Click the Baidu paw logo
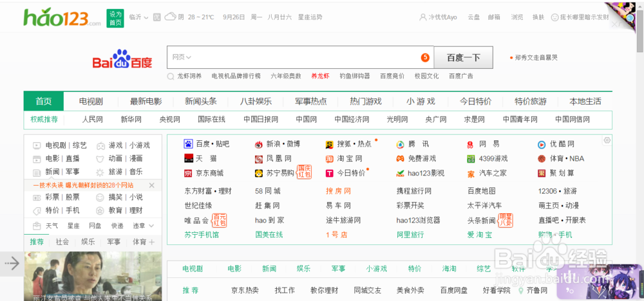644x301 pixels. 122,59
